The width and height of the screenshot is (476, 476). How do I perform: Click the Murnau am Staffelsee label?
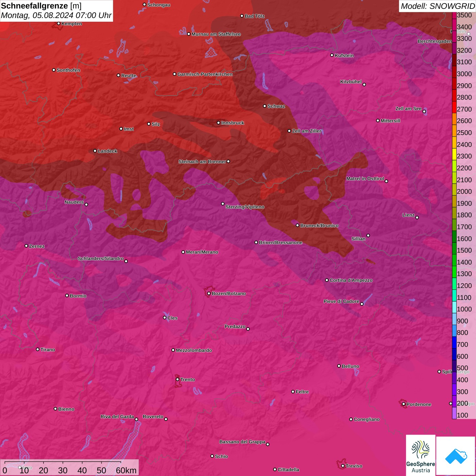click(216, 34)
